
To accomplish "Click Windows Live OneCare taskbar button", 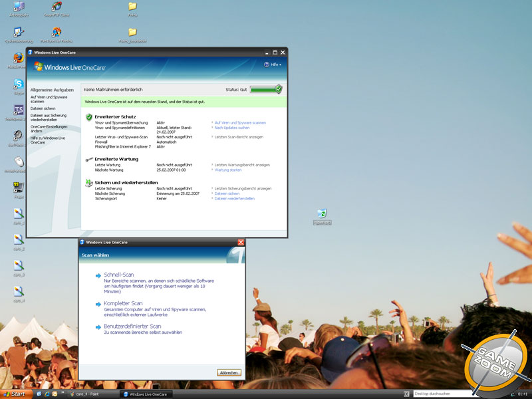I will [148, 394].
